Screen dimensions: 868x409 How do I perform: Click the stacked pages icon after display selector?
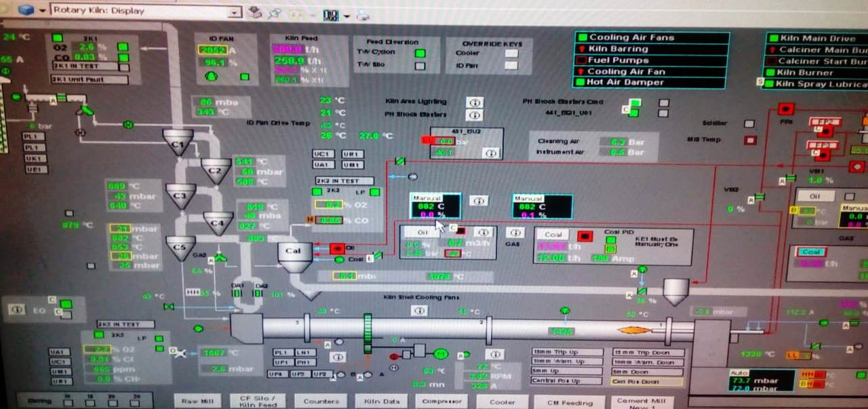(255, 12)
